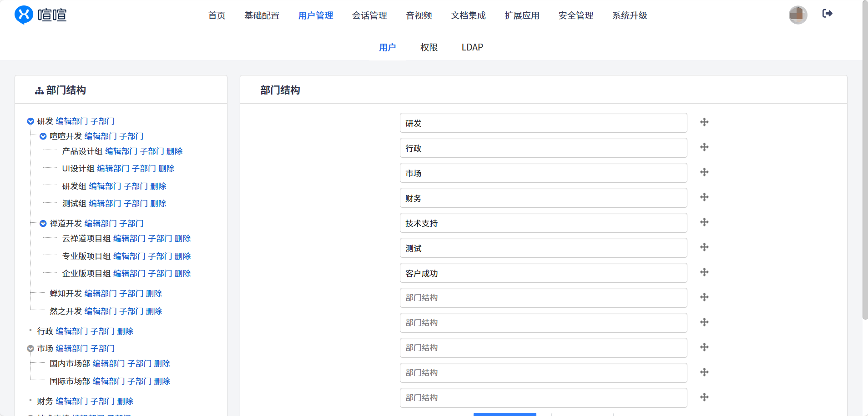868x416 pixels.
Task: Collapse the 禅道开发 tree node
Action: (x=43, y=224)
